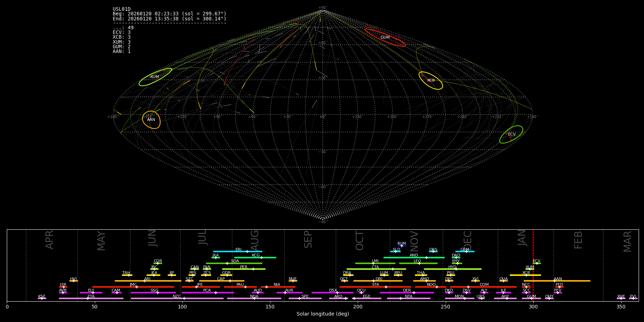Click the JMC red shower bar

pyautogui.click(x=133, y=287)
